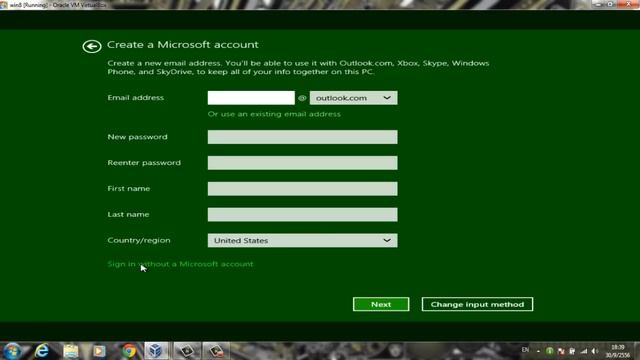
Task: Sign in without a Microsoft account
Action: click(x=180, y=264)
